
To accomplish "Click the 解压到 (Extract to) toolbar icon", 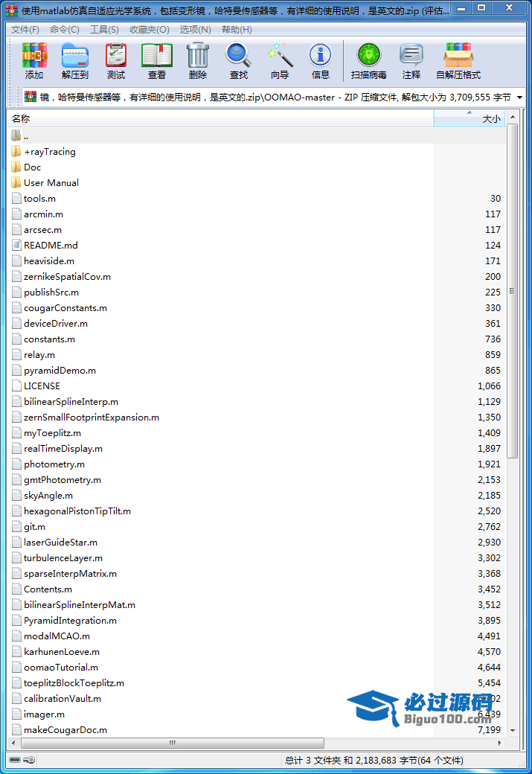I will [75, 55].
